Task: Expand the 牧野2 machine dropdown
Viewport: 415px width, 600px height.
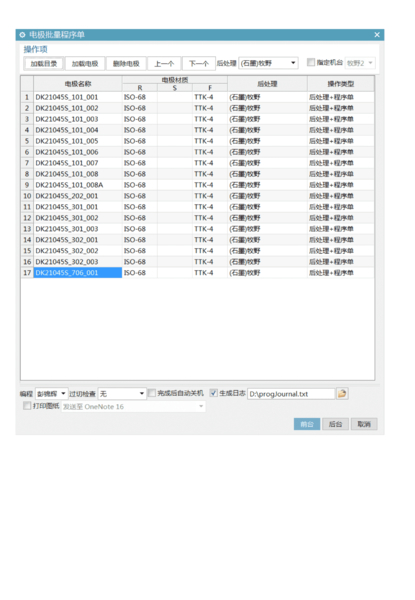Action: click(x=360, y=63)
